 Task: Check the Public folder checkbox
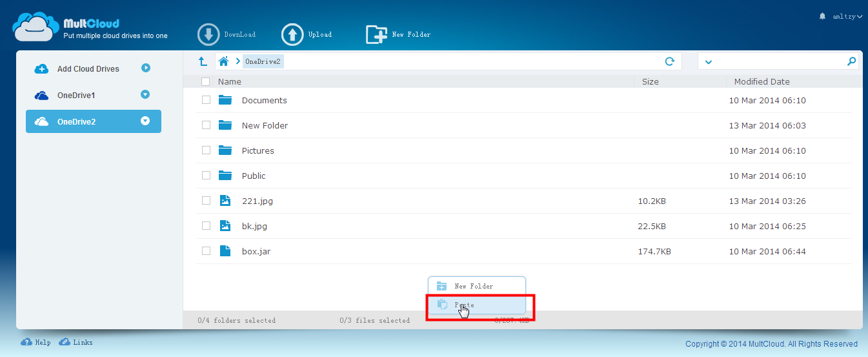click(206, 176)
